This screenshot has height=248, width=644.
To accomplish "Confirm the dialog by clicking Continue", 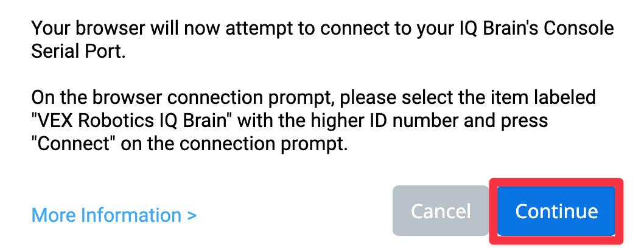I will (x=556, y=211).
